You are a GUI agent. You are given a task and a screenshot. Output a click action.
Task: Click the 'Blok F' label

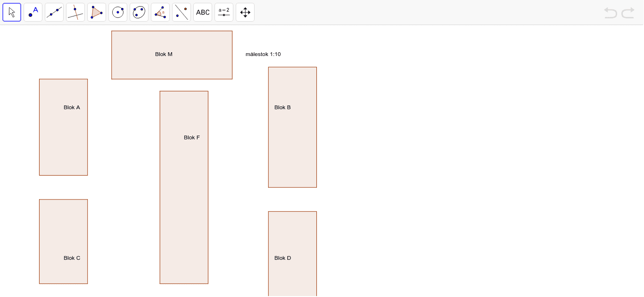[x=192, y=137]
